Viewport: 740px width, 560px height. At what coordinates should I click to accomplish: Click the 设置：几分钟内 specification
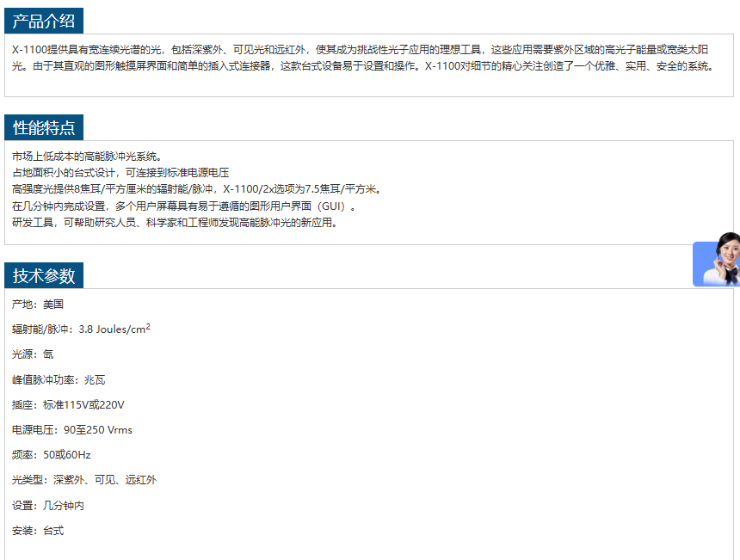[x=48, y=506]
